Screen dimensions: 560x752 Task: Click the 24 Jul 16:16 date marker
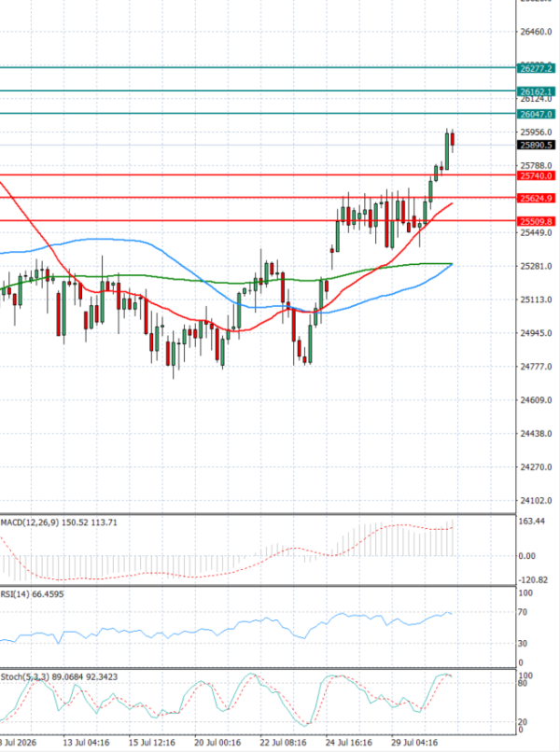[x=349, y=743]
